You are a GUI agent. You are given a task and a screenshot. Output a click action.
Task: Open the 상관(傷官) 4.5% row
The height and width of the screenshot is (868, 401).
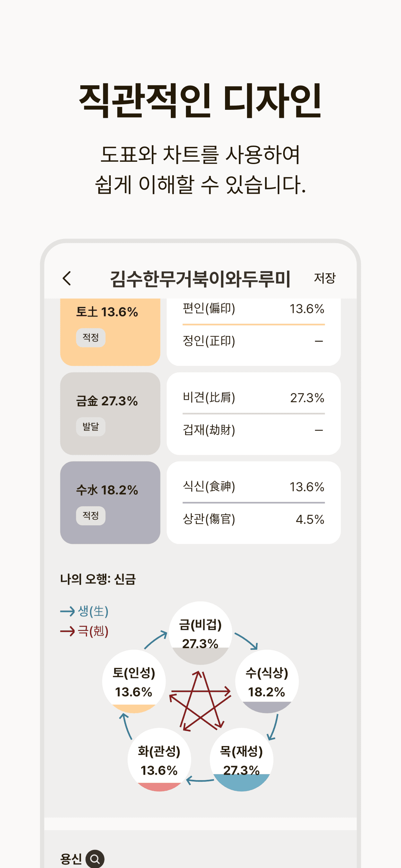click(253, 519)
